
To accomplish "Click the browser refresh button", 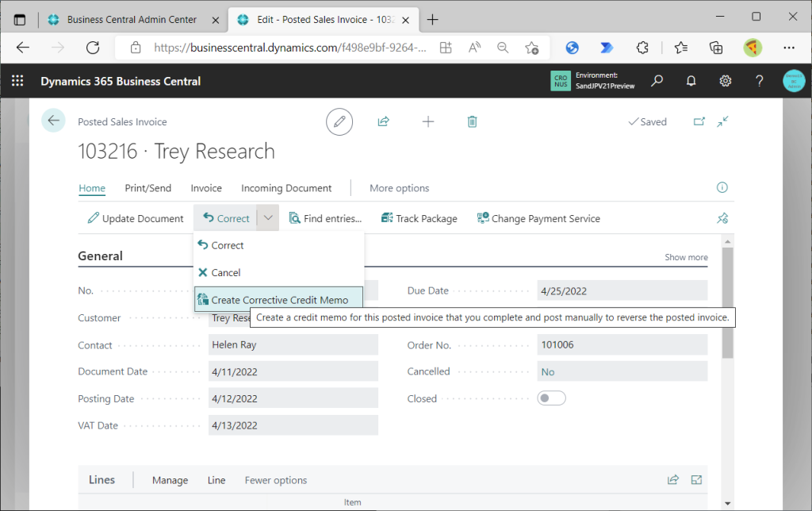I will [93, 48].
